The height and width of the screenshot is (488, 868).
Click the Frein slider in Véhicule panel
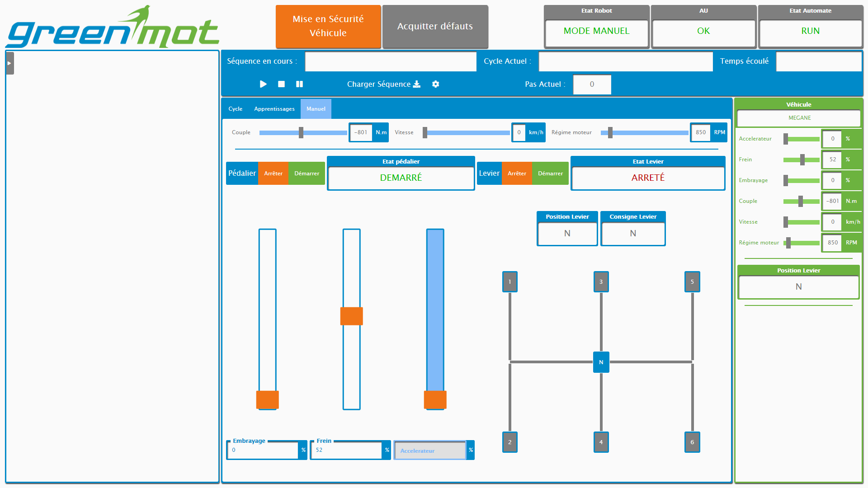[802, 160]
